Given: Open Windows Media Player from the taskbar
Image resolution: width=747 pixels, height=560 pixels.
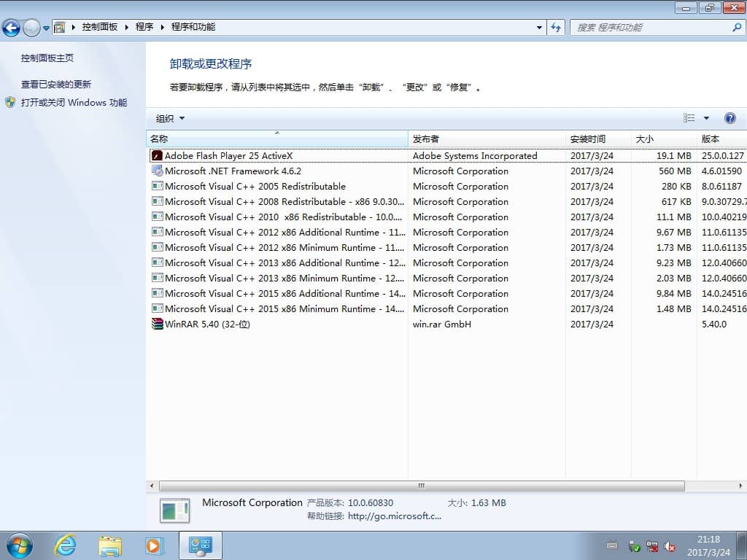Looking at the screenshot, I should point(155,545).
